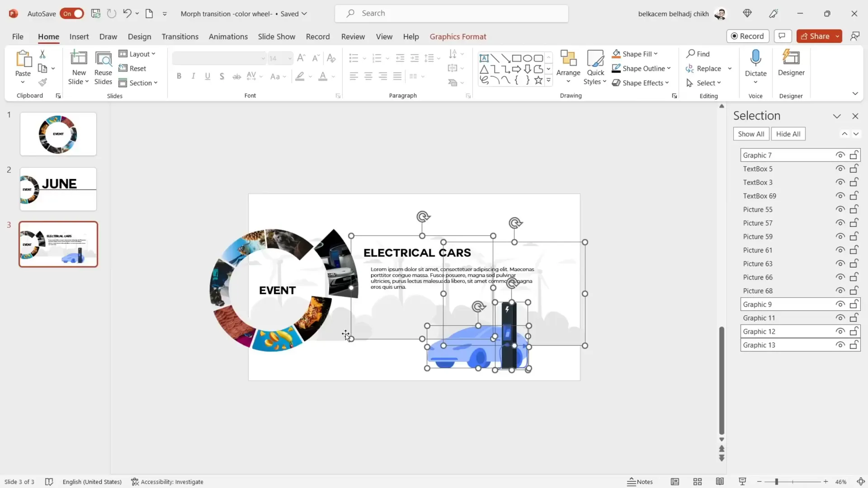Increase font size
868x488 pixels.
[301, 58]
